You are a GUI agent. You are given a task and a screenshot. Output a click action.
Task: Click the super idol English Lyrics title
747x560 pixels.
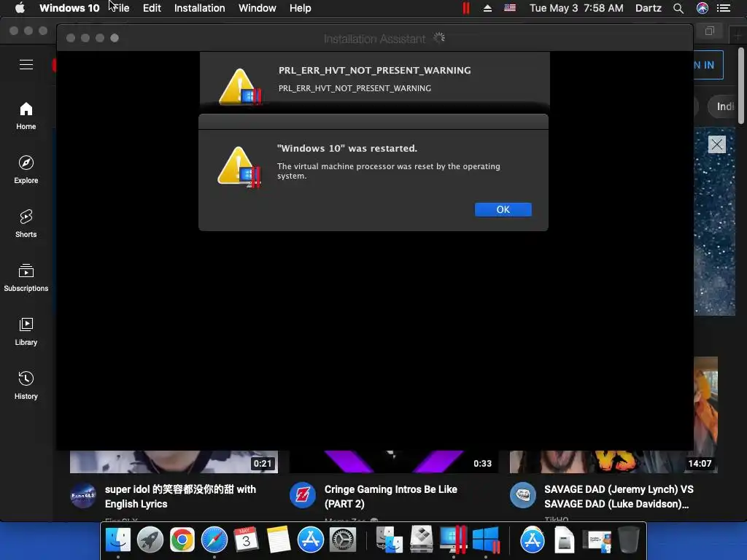[x=181, y=496]
